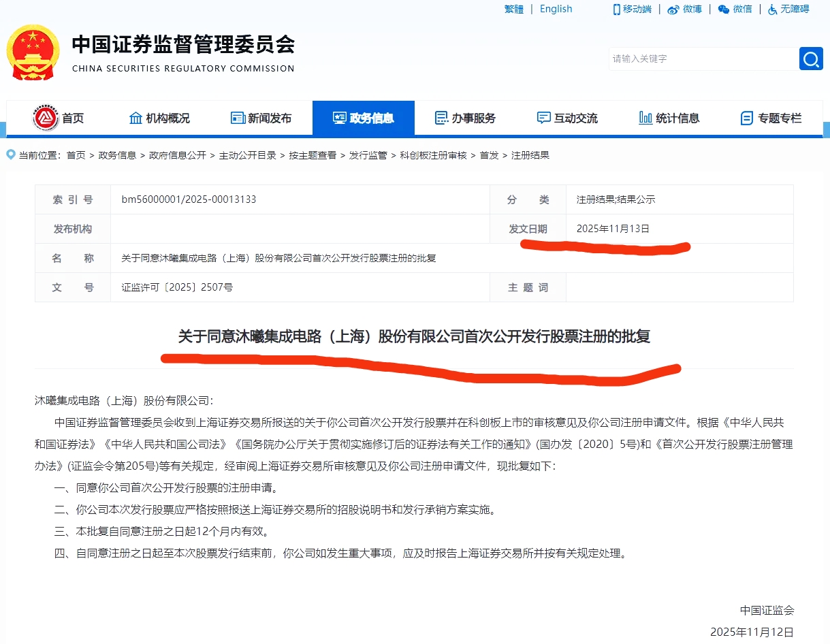The height and width of the screenshot is (644, 830).
Task: Click the addressee line 沐曦集成电路（上海）股份有限公司:
Action: tap(124, 400)
